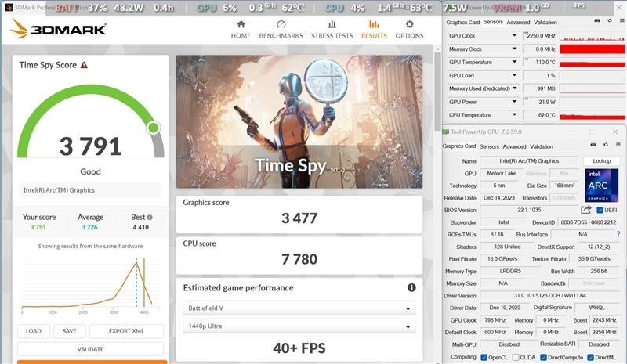Image resolution: width=627 pixels, height=364 pixels.
Task: Click the Time Spy benchmark preview image
Action: 299,121
